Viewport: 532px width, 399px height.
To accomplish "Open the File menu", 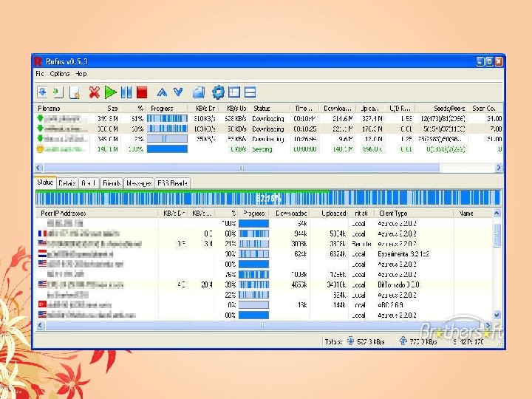I will 40,74.
